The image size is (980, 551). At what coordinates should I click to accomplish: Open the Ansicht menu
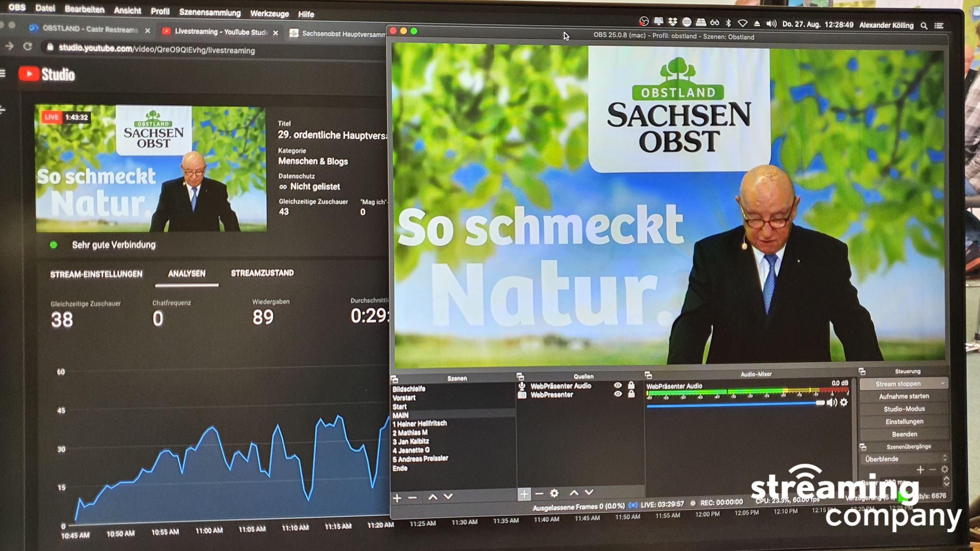[127, 10]
